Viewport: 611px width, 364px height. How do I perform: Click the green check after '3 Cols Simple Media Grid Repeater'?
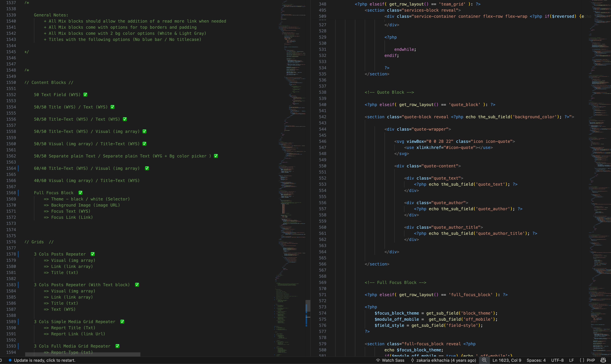coord(122,322)
